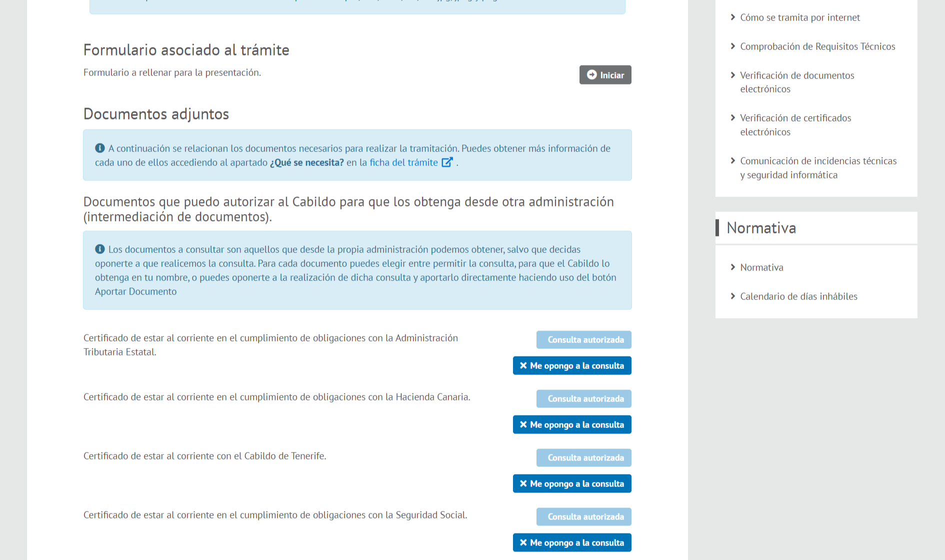
Task: Click ¿Qué se necesita? bold text
Action: point(306,162)
